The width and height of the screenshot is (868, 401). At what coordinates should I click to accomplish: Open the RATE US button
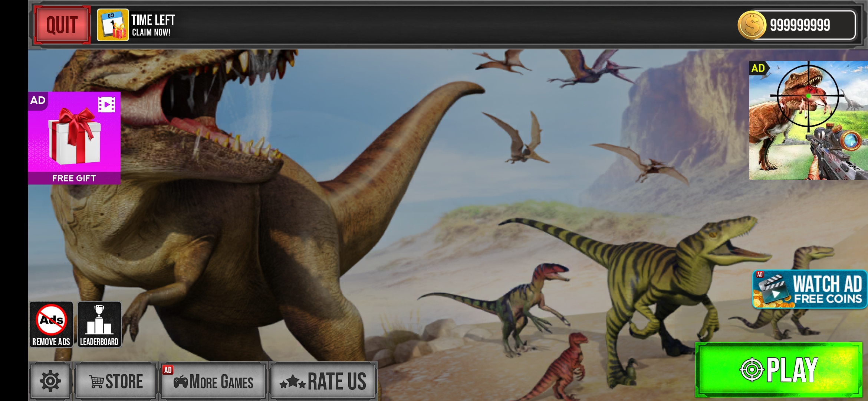[323, 381]
